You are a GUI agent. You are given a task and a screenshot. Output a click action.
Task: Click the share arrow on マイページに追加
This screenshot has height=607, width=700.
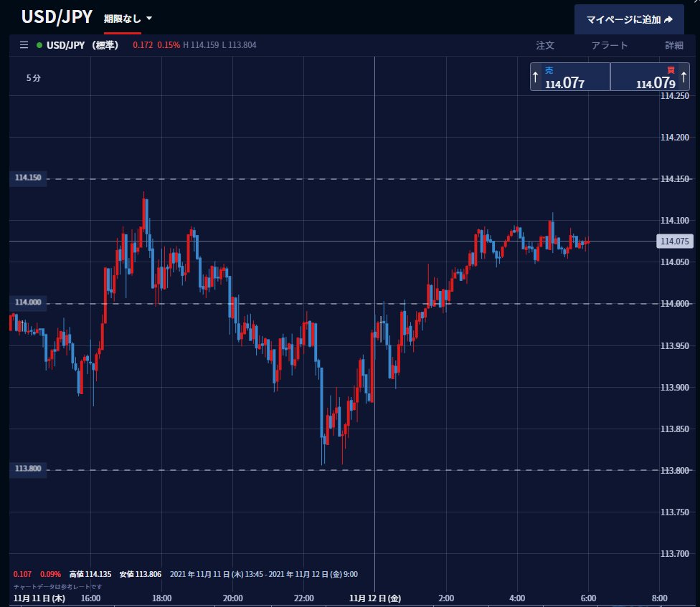[x=668, y=19]
